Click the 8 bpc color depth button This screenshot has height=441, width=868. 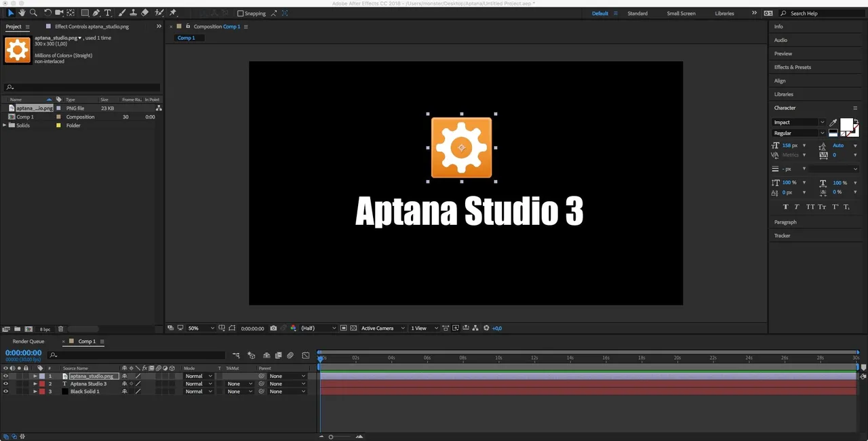[x=45, y=329]
